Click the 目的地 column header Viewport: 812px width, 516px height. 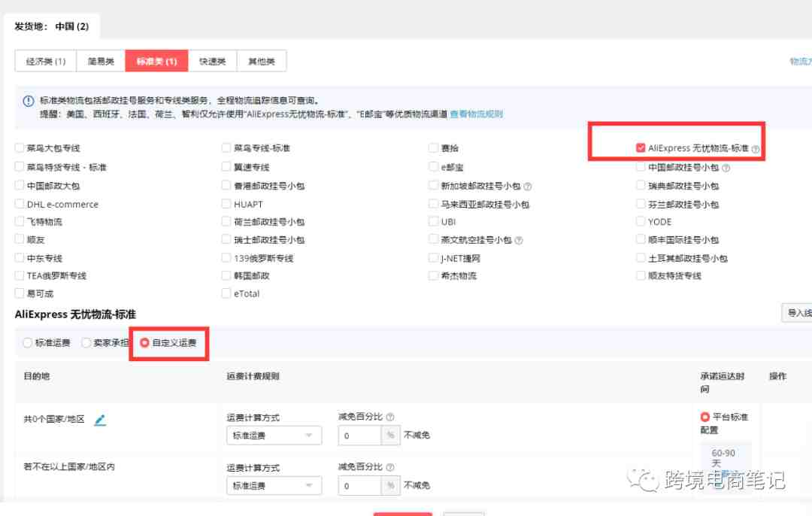(x=37, y=376)
